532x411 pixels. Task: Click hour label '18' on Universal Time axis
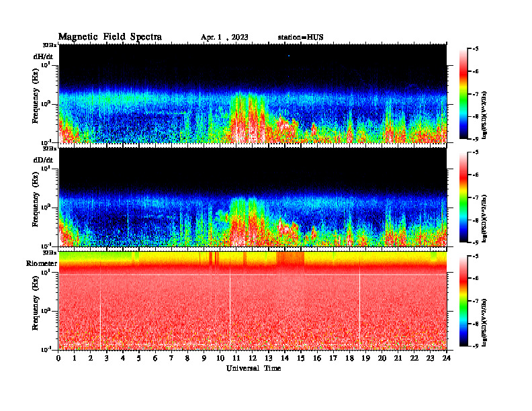(349, 359)
